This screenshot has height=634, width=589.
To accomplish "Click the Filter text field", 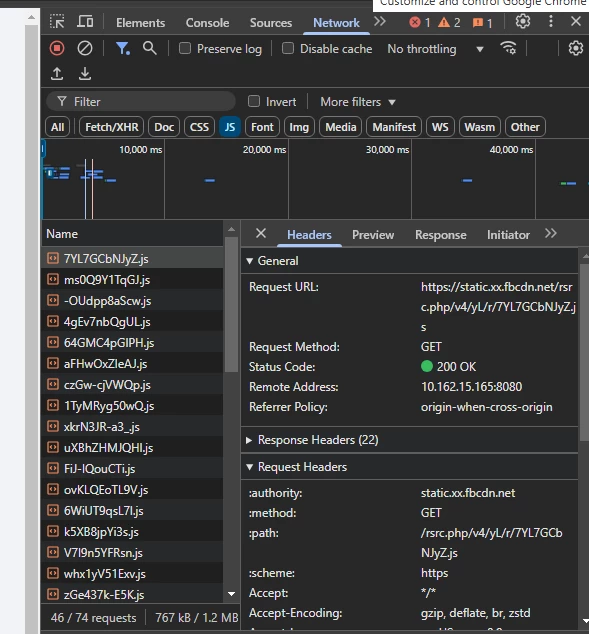I will [x=141, y=101].
